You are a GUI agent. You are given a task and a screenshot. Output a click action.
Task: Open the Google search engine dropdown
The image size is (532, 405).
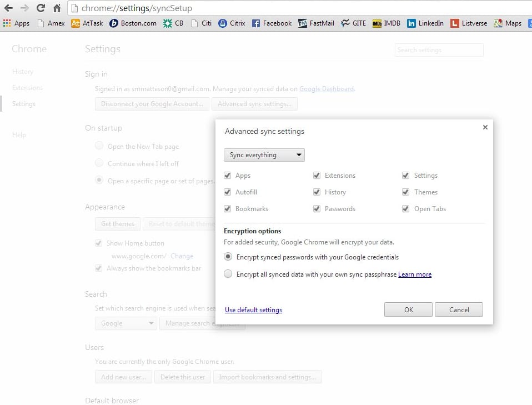126,323
